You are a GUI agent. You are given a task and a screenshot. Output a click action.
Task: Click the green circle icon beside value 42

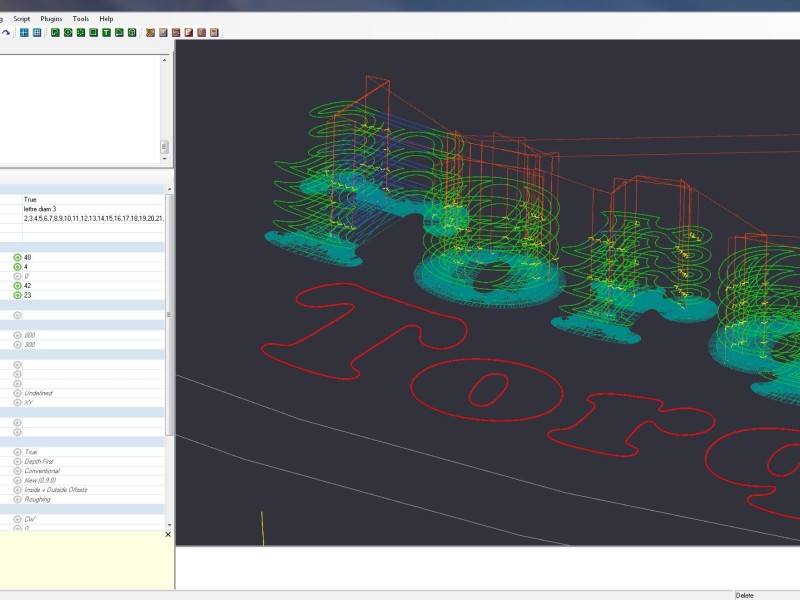click(x=17, y=286)
